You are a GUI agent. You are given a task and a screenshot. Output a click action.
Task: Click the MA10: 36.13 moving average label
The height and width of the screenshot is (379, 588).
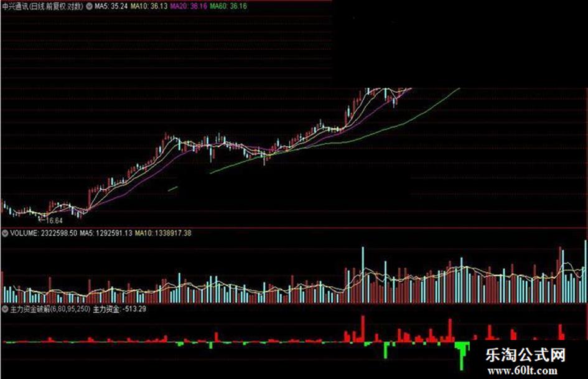pos(149,6)
